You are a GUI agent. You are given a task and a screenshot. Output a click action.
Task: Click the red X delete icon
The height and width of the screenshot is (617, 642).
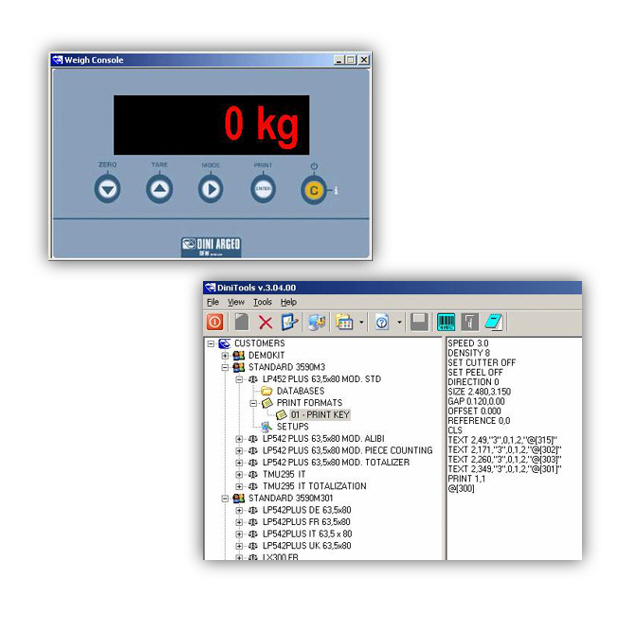[265, 321]
